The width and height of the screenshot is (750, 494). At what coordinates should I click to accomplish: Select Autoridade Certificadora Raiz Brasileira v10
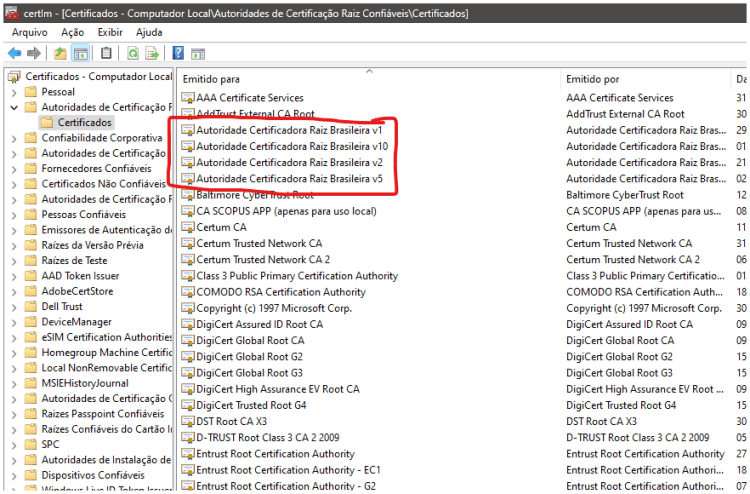[290, 146]
